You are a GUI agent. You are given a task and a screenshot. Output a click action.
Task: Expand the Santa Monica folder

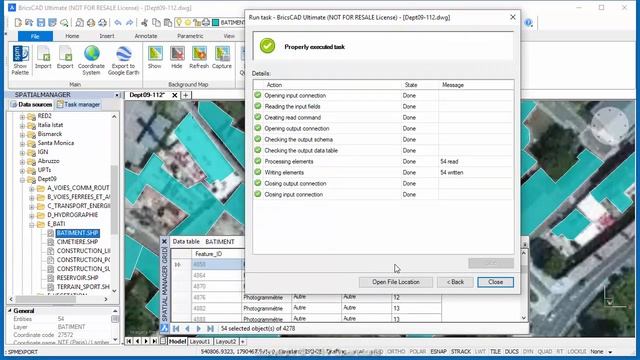[x=22, y=143]
